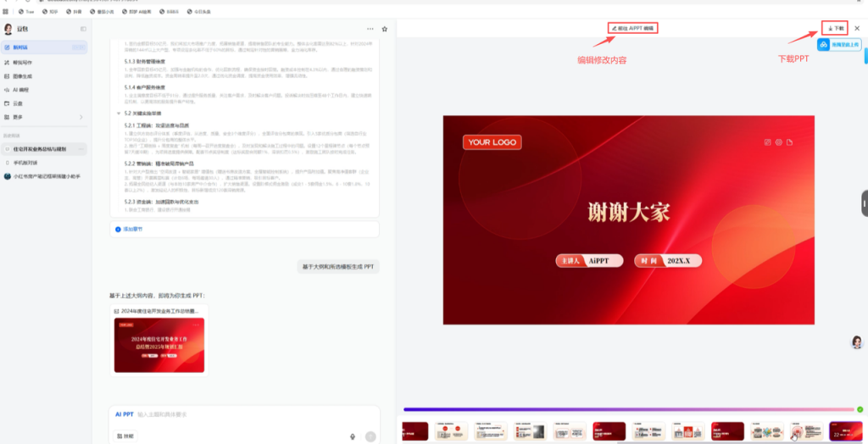Select the eleventh thumbnail with circular target graphic
This screenshot has width=868, height=444.
[807, 431]
